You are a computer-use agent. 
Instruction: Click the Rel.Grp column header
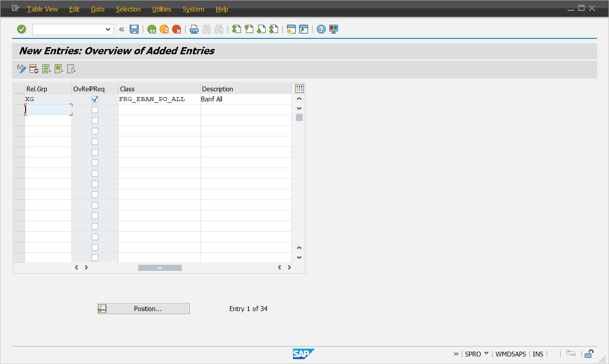[x=48, y=89]
